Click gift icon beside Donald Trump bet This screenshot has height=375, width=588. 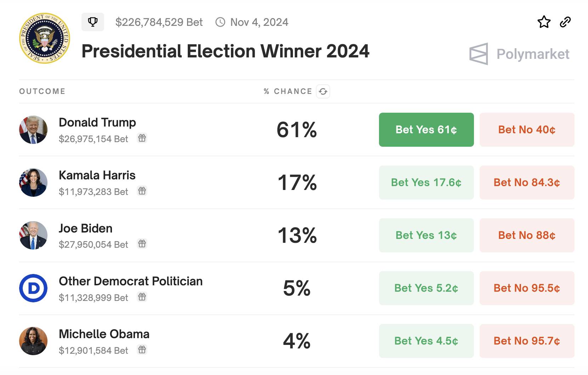pos(142,138)
